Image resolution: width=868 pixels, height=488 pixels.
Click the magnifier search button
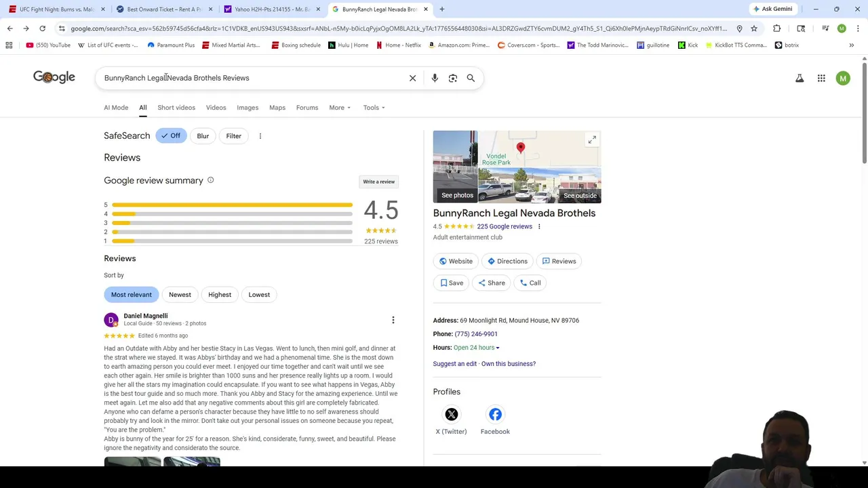tap(471, 78)
